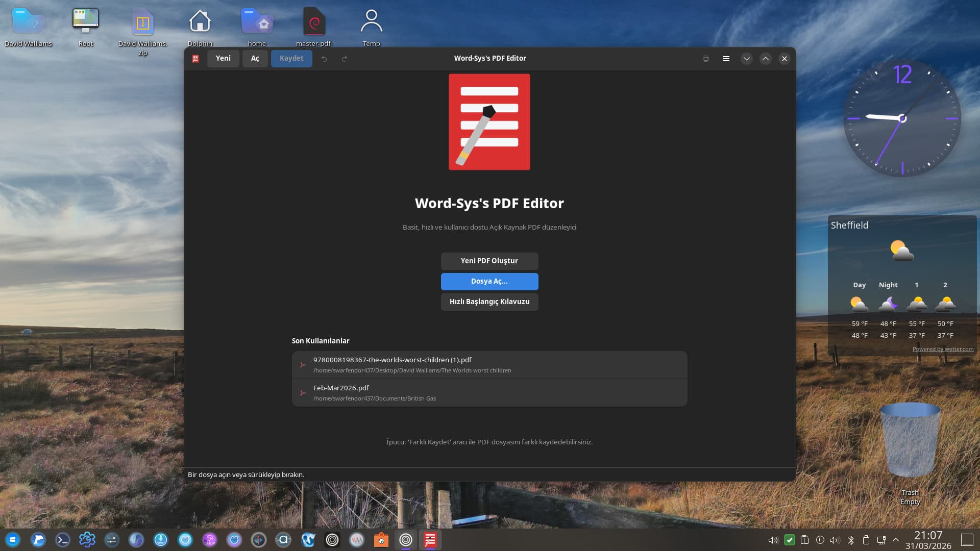The height and width of the screenshot is (551, 980).
Task: Open the hamburger menu
Action: click(x=726, y=59)
